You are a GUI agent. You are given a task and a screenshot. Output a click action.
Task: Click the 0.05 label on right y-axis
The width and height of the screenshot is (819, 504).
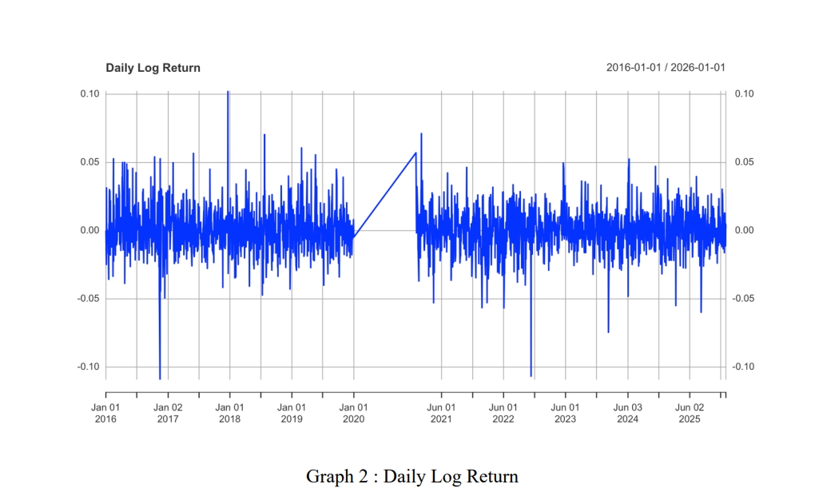742,162
